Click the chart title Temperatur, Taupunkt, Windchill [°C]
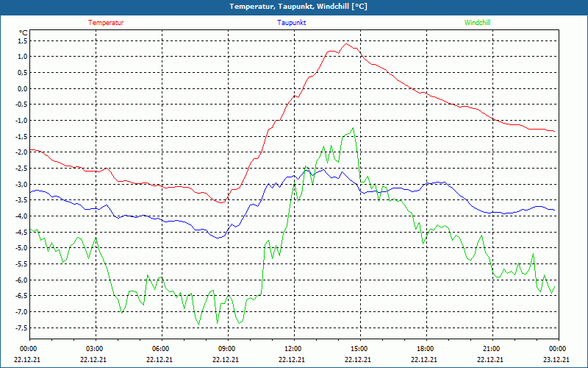Image resolution: width=588 pixels, height=368 pixels. point(298,7)
